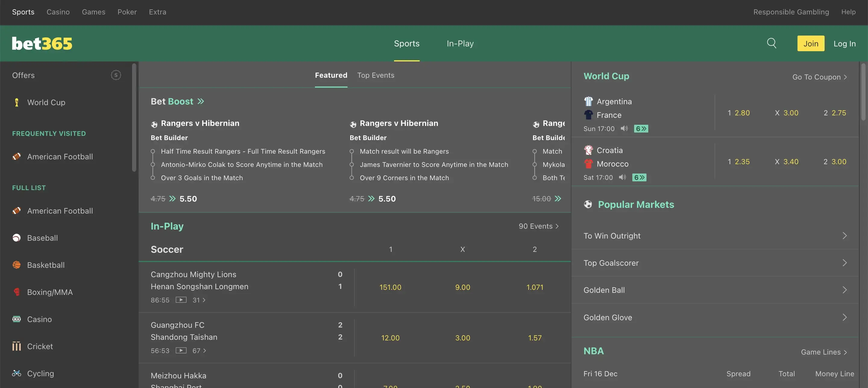868x388 pixels.
Task: Click the Basketball icon in sidebar
Action: click(x=17, y=265)
